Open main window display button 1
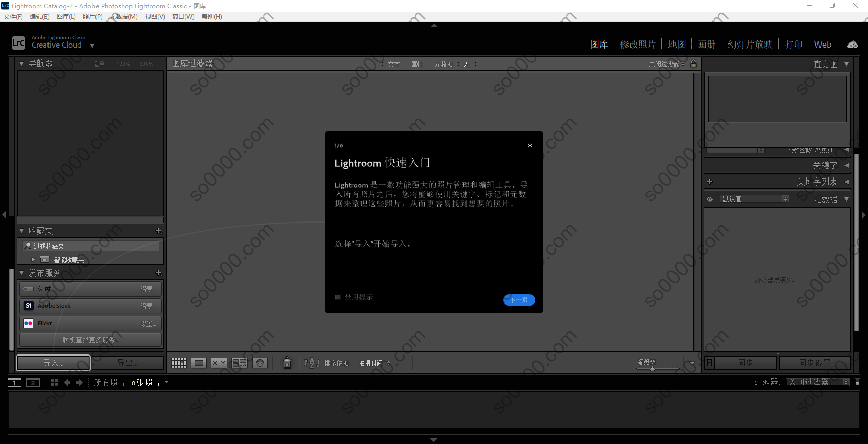The height and width of the screenshot is (444, 868). tap(15, 383)
